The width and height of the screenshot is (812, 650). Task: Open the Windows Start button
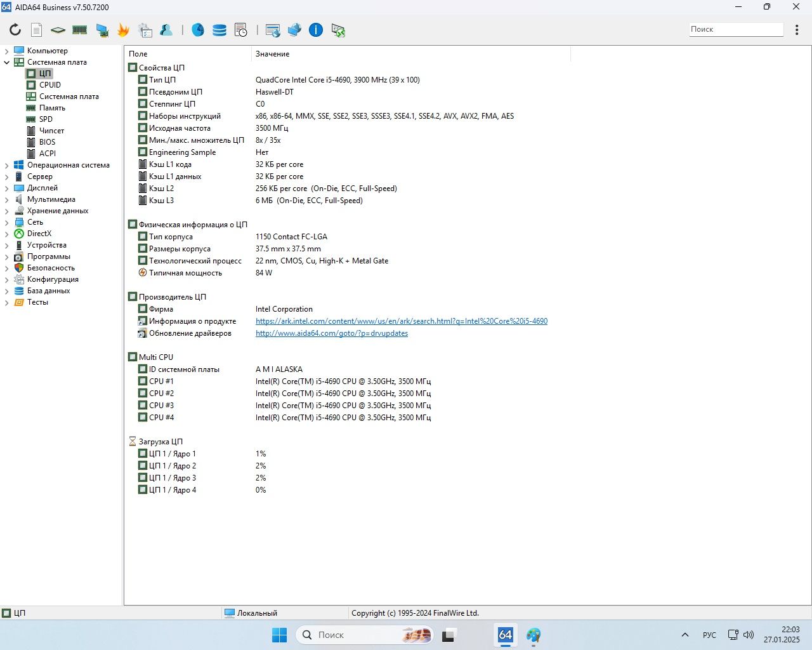pos(279,635)
